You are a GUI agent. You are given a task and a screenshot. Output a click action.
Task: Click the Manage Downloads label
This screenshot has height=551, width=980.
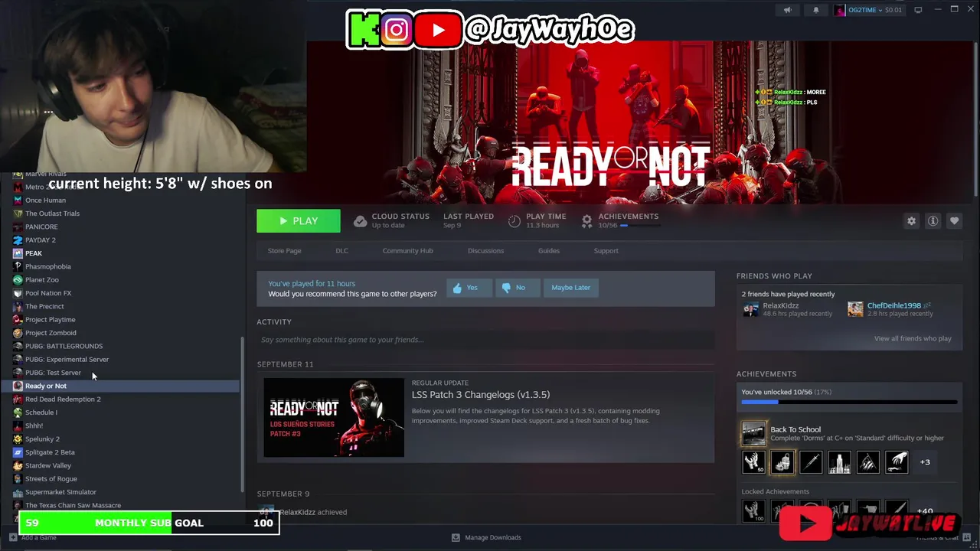[493, 537]
